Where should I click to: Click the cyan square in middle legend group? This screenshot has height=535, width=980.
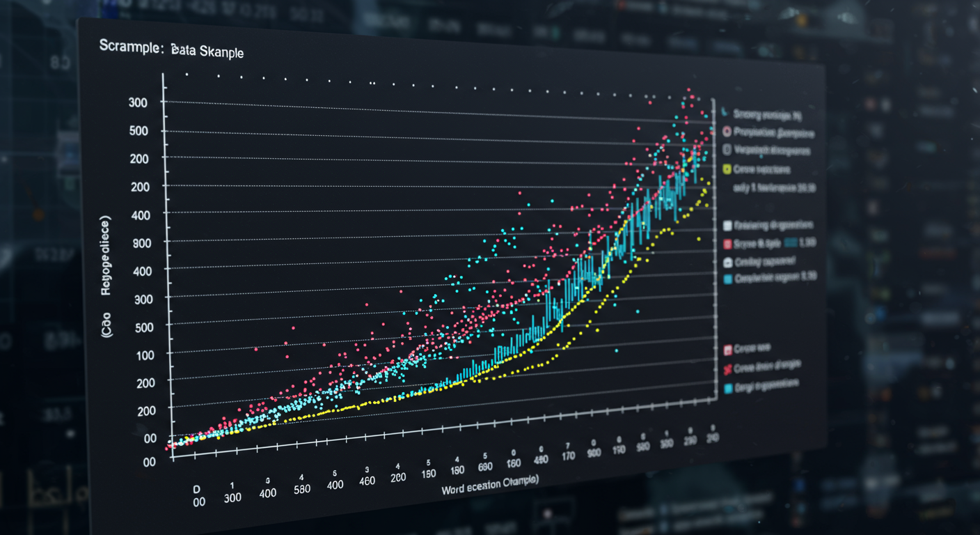(x=728, y=279)
